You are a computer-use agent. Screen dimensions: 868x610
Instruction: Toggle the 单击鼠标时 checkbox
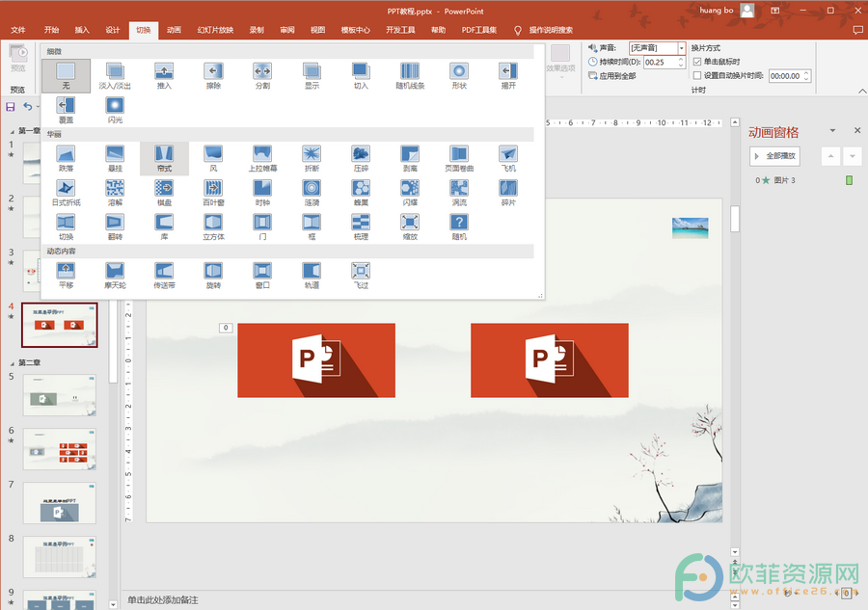[697, 62]
